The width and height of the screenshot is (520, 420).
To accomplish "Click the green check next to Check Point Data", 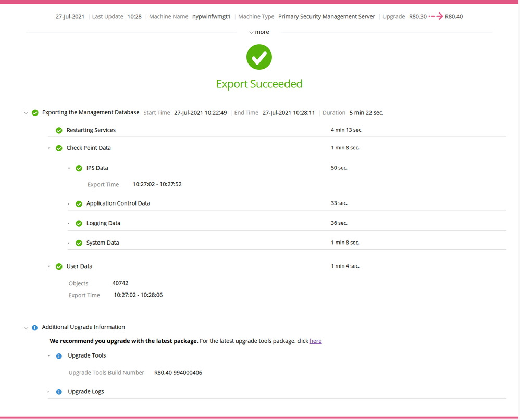I will [x=59, y=148].
